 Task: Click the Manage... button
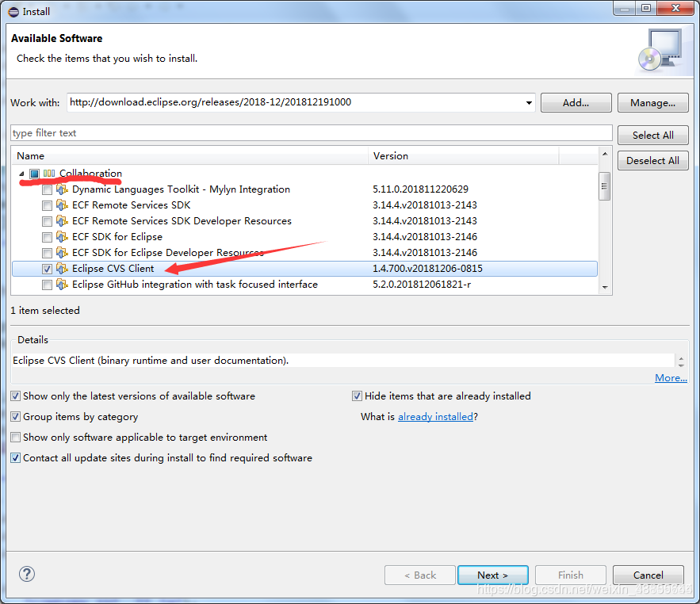(652, 103)
